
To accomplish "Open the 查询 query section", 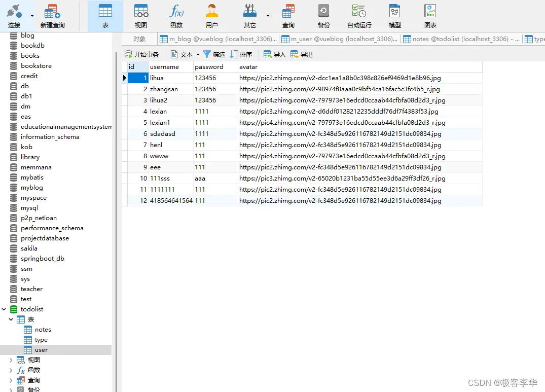I will (288, 16).
